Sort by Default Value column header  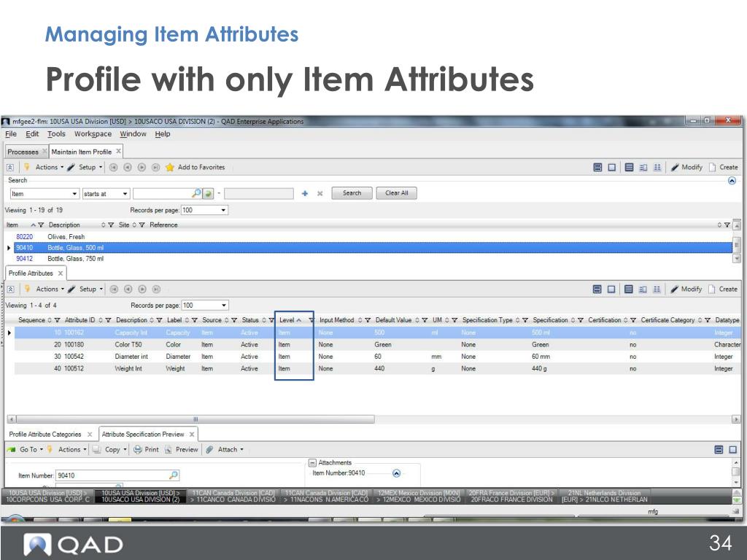tap(393, 320)
